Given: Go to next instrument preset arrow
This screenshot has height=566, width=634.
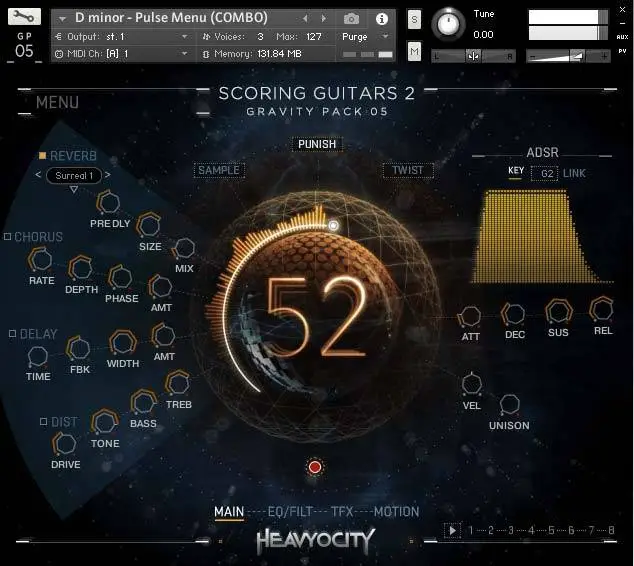Looking at the screenshot, I should coord(323,18).
